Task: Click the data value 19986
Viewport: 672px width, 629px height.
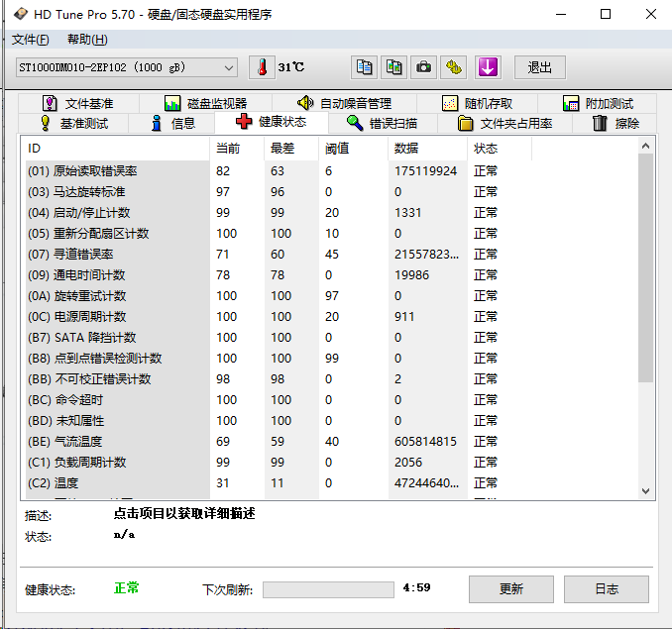Action: 411,275
